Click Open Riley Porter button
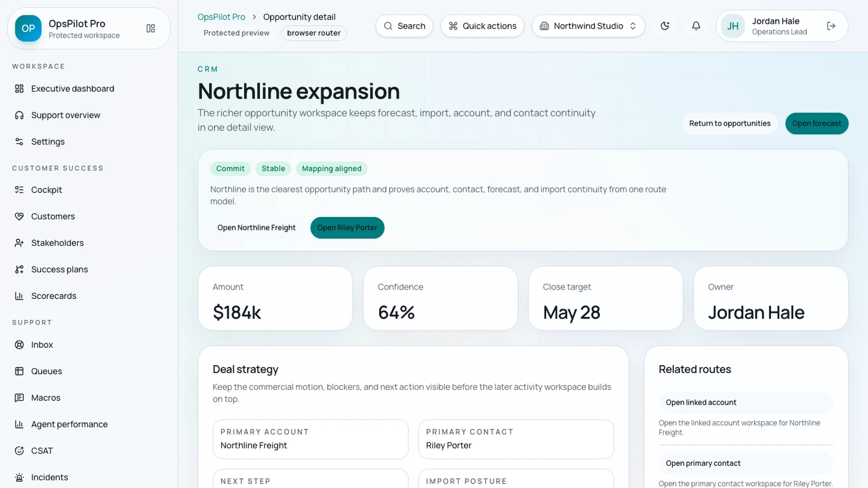868x488 pixels. tap(347, 228)
